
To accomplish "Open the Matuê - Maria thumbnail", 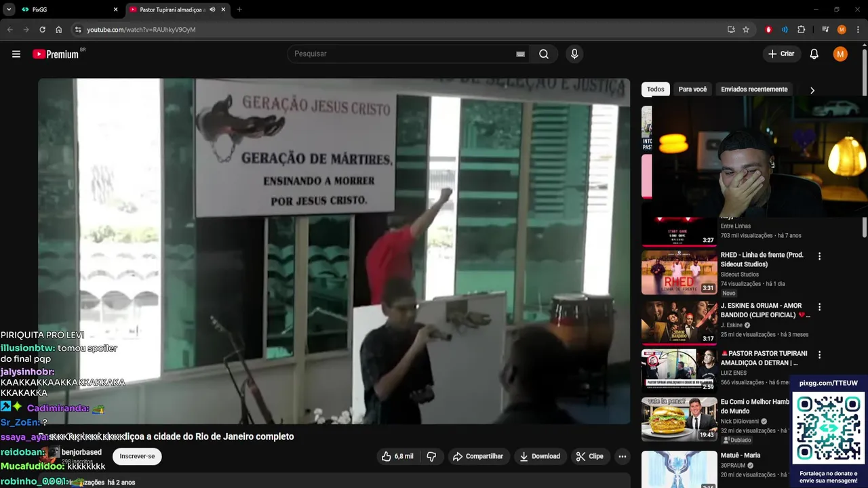I will tap(679, 469).
